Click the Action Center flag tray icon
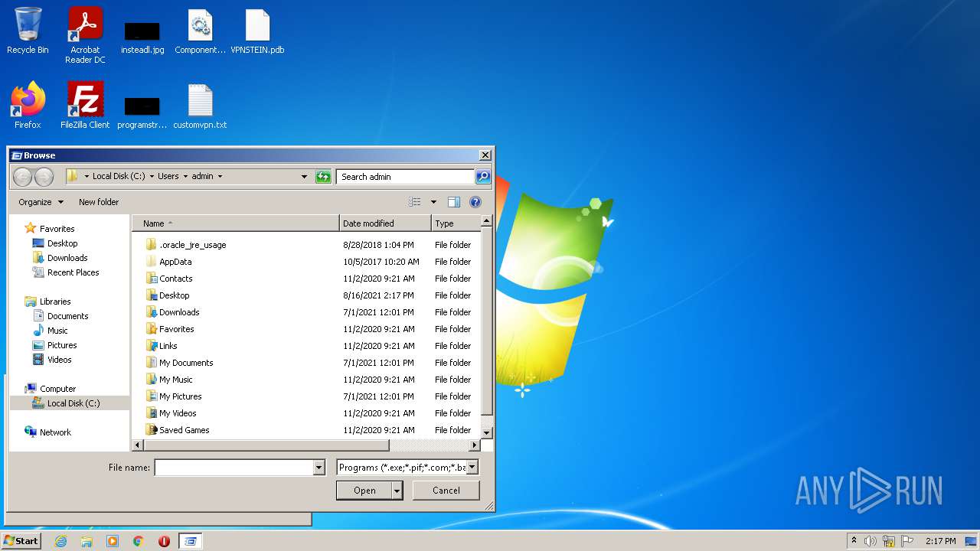The height and width of the screenshot is (551, 980). (907, 541)
